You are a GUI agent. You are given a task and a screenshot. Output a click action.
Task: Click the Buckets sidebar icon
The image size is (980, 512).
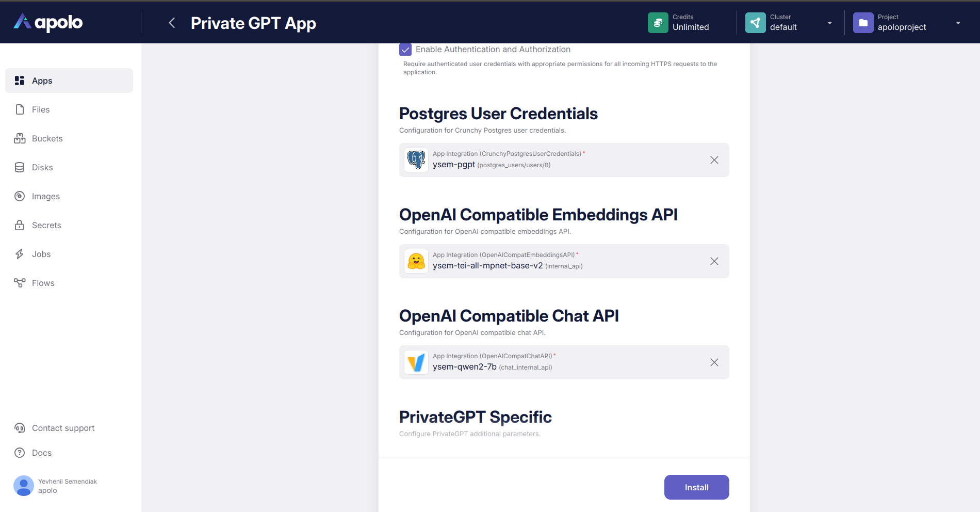click(20, 138)
